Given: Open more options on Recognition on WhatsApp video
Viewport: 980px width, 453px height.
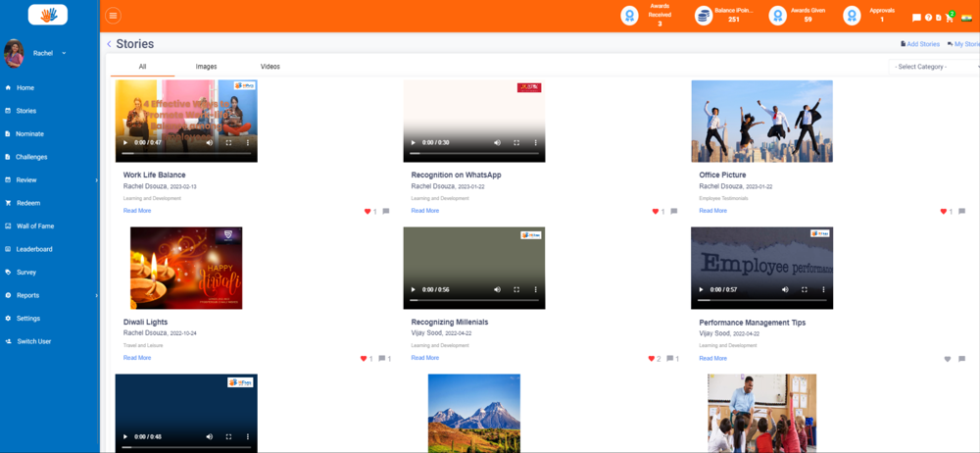Looking at the screenshot, I should pyautogui.click(x=536, y=142).
